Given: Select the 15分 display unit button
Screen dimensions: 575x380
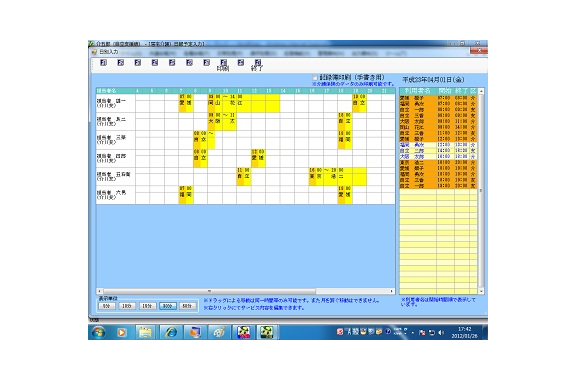Looking at the screenshot, I should [x=147, y=306].
